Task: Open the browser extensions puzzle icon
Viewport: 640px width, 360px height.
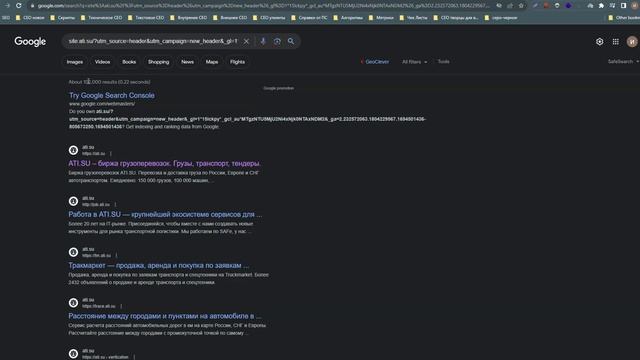Action: [x=601, y=6]
